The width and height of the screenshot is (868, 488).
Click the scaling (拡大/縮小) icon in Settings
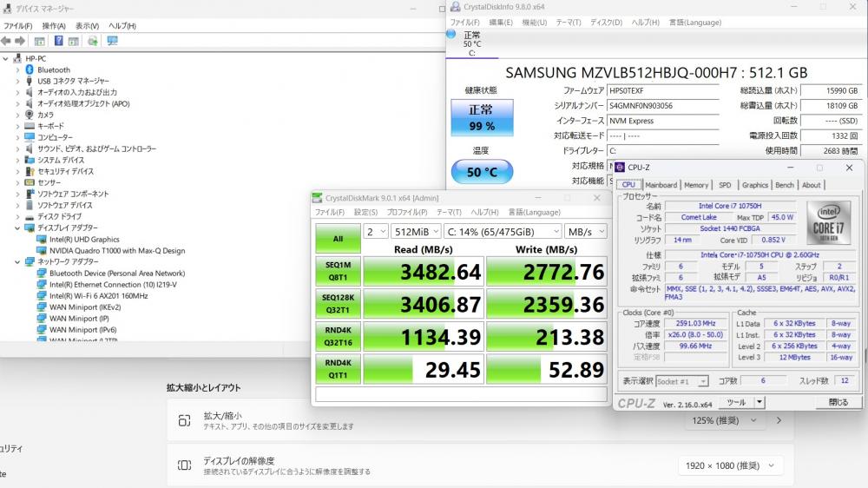pyautogui.click(x=184, y=420)
